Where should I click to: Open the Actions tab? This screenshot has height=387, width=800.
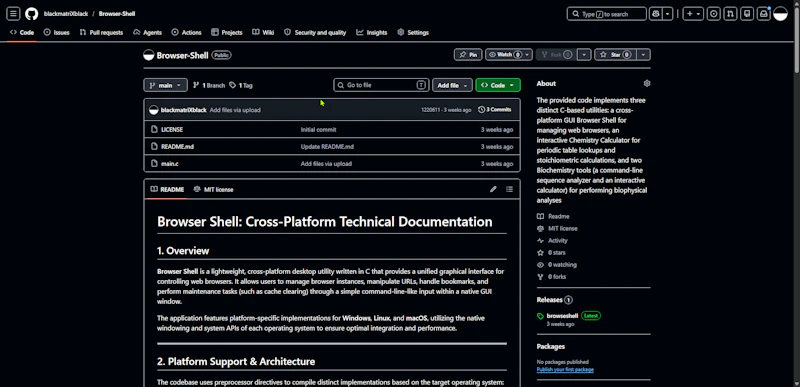pyautogui.click(x=186, y=33)
